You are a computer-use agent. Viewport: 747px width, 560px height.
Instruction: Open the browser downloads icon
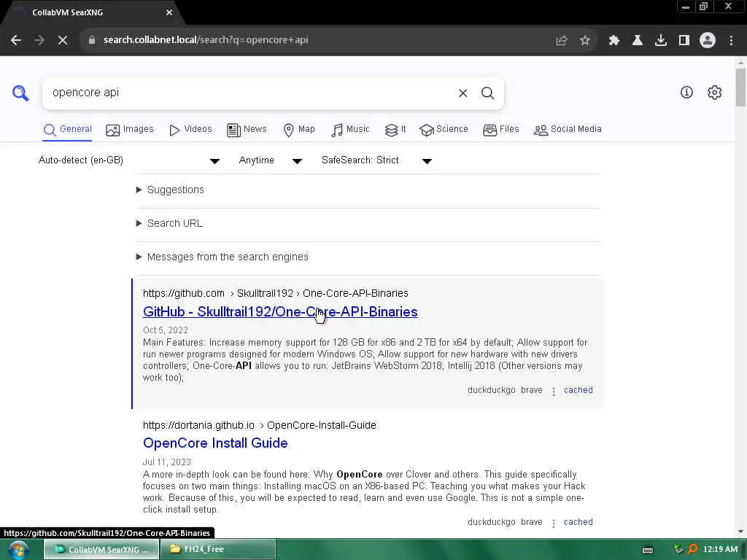(661, 41)
